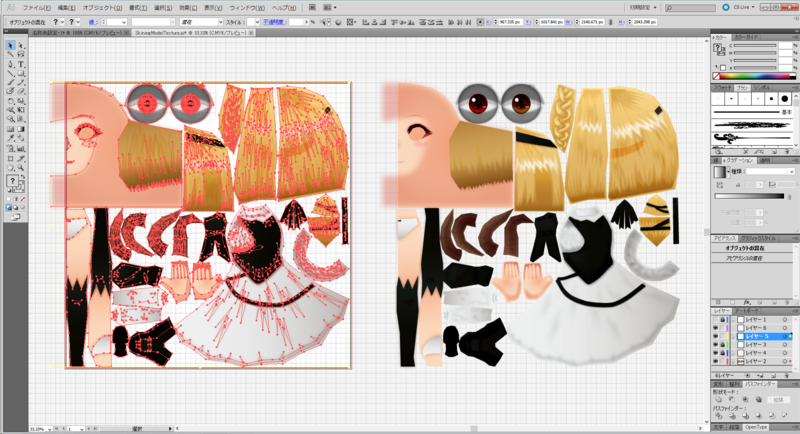This screenshot has width=800, height=434.
Task: Select the Pencil tool
Action: click(21, 82)
